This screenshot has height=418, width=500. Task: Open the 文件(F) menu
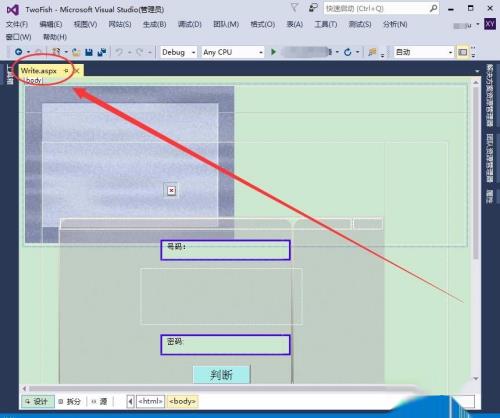click(x=17, y=24)
